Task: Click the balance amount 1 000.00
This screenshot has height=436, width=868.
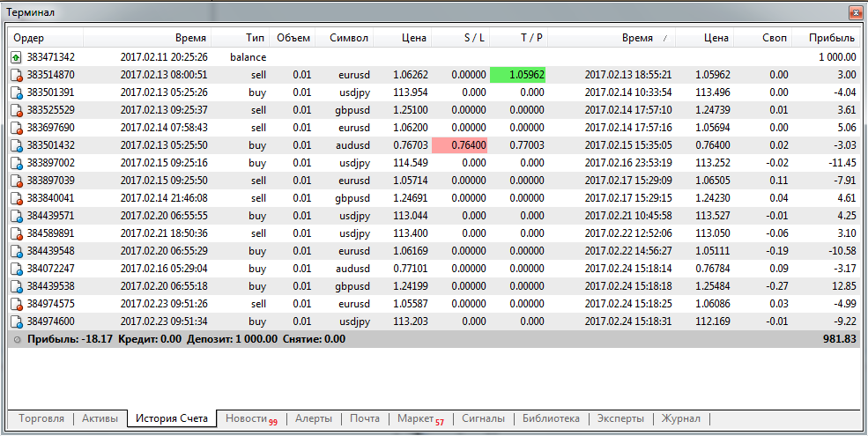Action: click(837, 57)
